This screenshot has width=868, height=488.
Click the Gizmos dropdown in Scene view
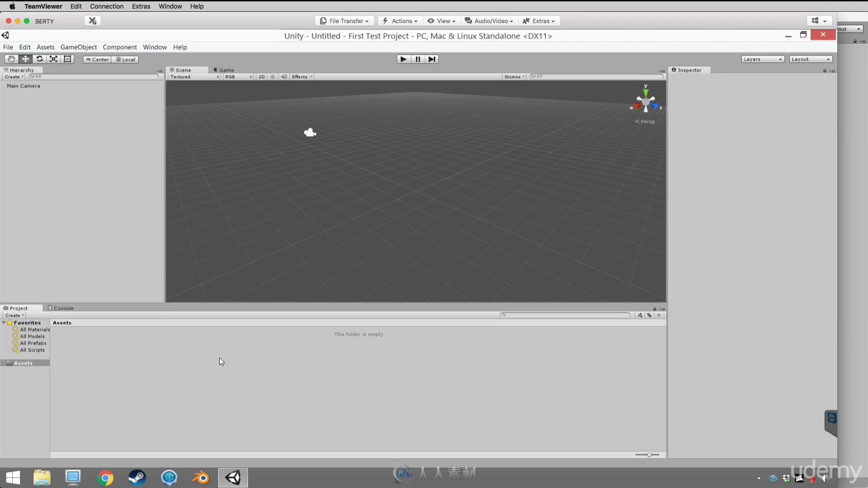pyautogui.click(x=513, y=76)
